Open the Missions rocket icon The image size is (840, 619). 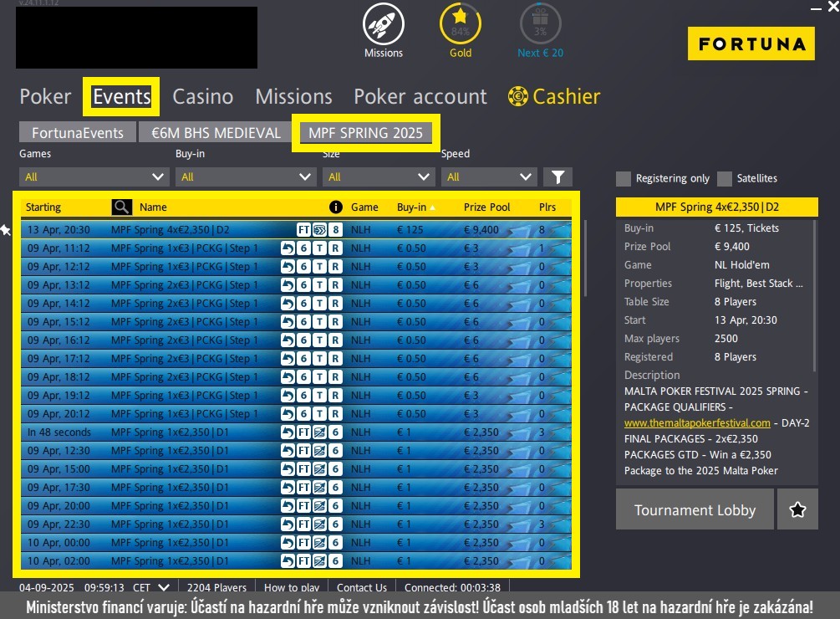point(383,24)
